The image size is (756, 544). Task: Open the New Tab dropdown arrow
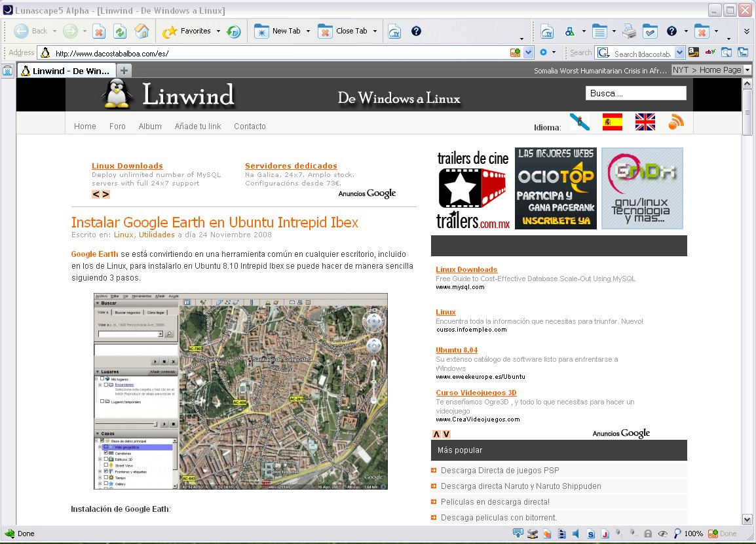coord(308,31)
